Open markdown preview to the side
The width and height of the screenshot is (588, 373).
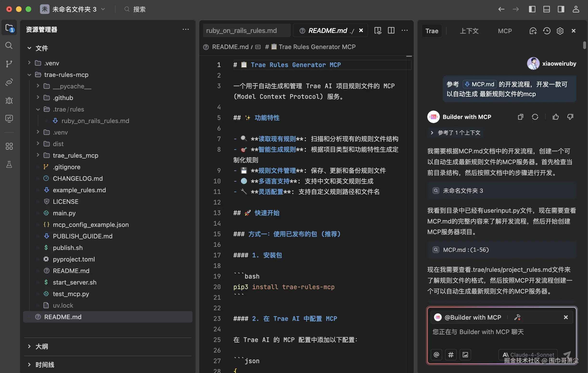coord(378,31)
